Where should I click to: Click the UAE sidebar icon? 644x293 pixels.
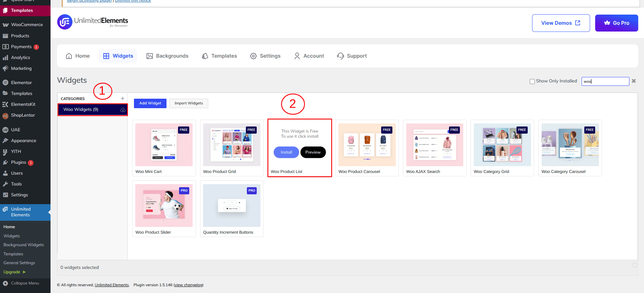5,130
